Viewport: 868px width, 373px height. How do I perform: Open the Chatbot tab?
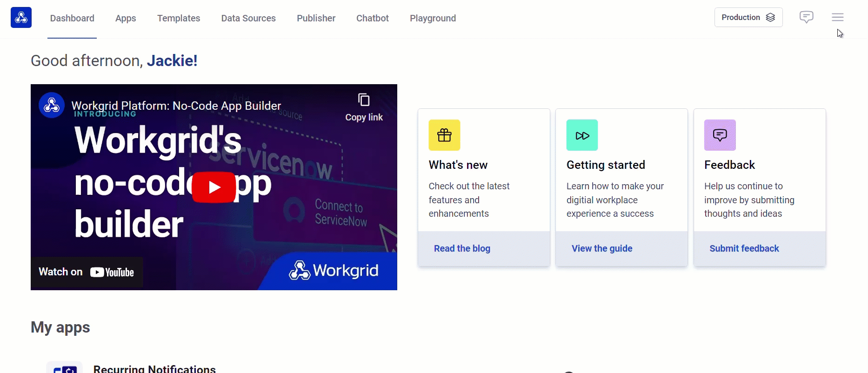(372, 18)
